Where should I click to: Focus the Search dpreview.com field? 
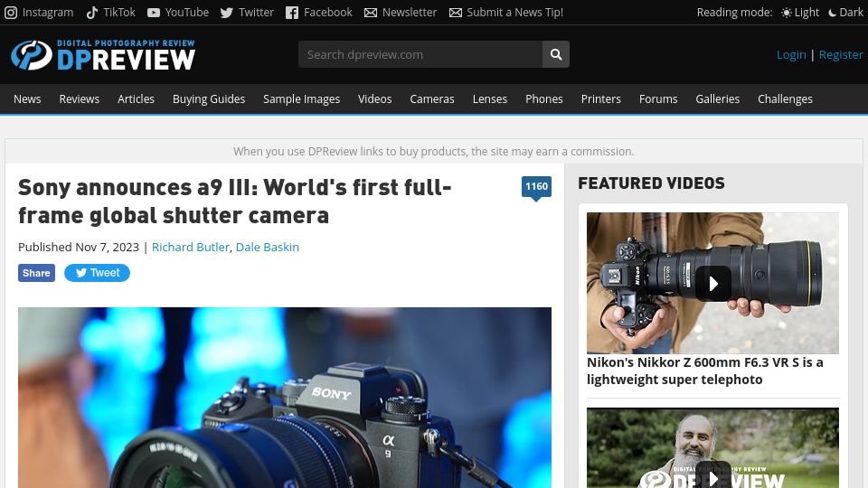[420, 54]
